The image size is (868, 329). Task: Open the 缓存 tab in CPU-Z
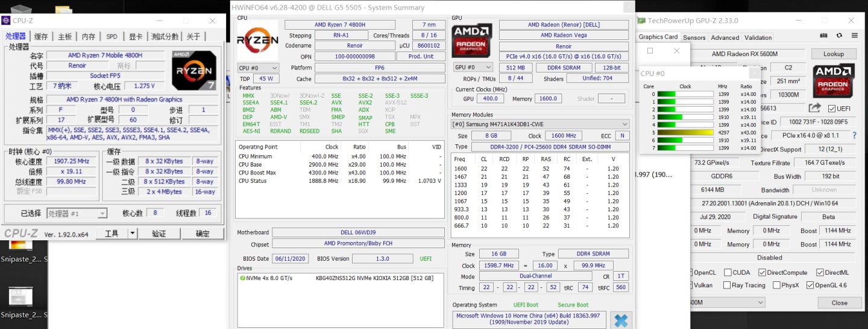coord(40,37)
